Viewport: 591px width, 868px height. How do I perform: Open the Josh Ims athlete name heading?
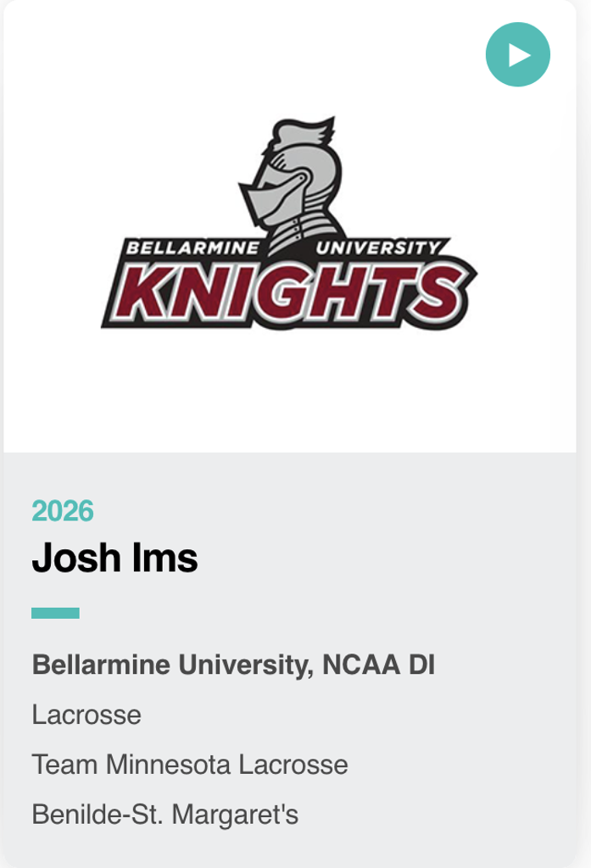[114, 559]
